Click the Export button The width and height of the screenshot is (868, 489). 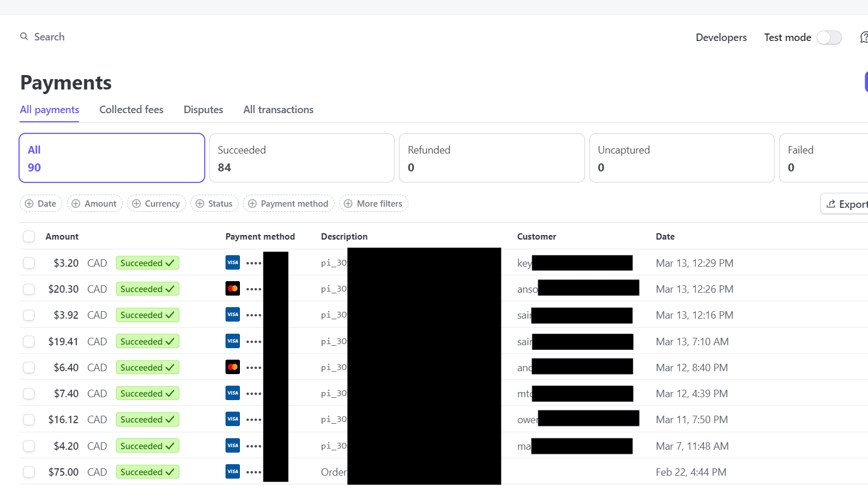pos(845,204)
